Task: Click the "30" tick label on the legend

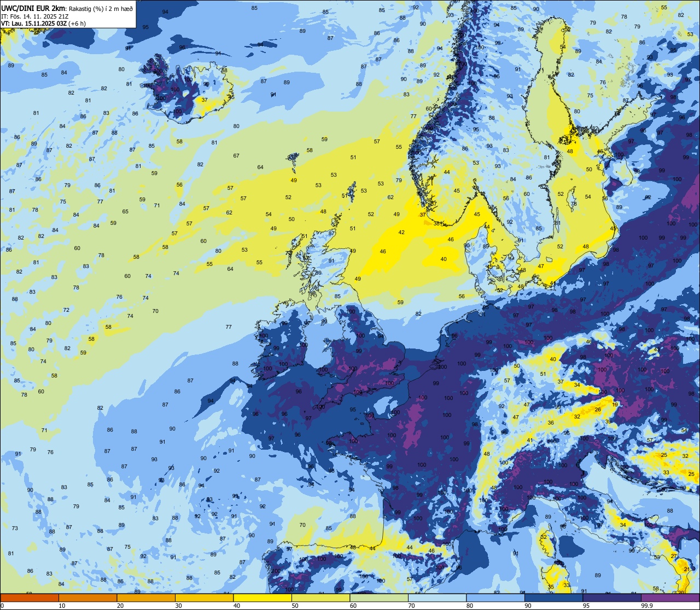Action: pyautogui.click(x=178, y=606)
